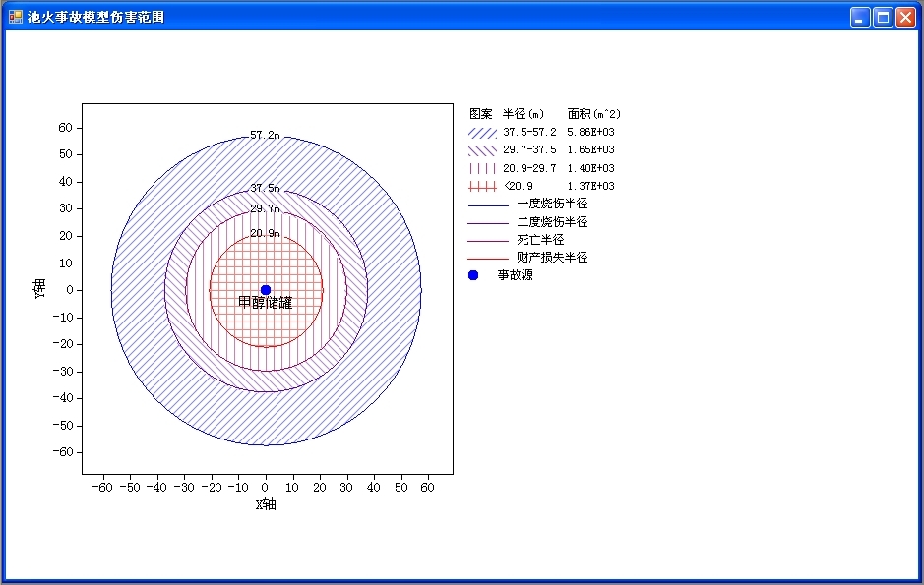
Task: Minimize the 池火事故模型伤害范围 window
Action: (x=860, y=17)
